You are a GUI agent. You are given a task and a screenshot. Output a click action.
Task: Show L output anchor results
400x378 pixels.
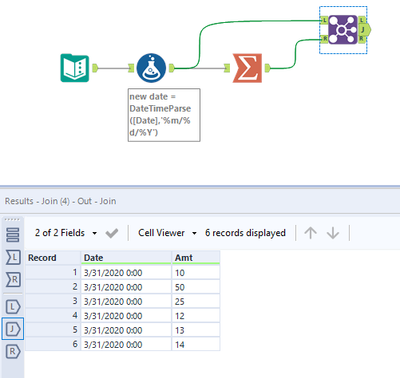pyautogui.click(x=13, y=307)
